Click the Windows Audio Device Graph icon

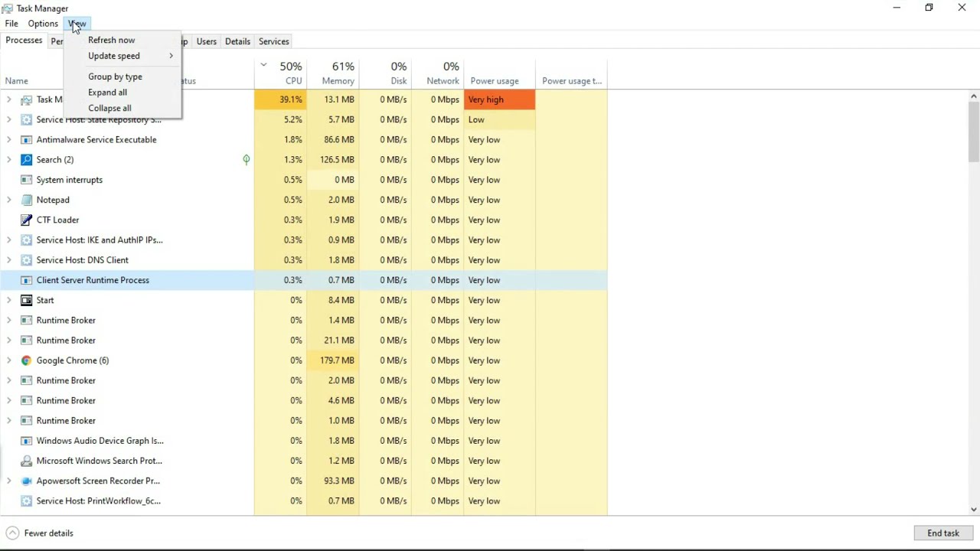27,441
